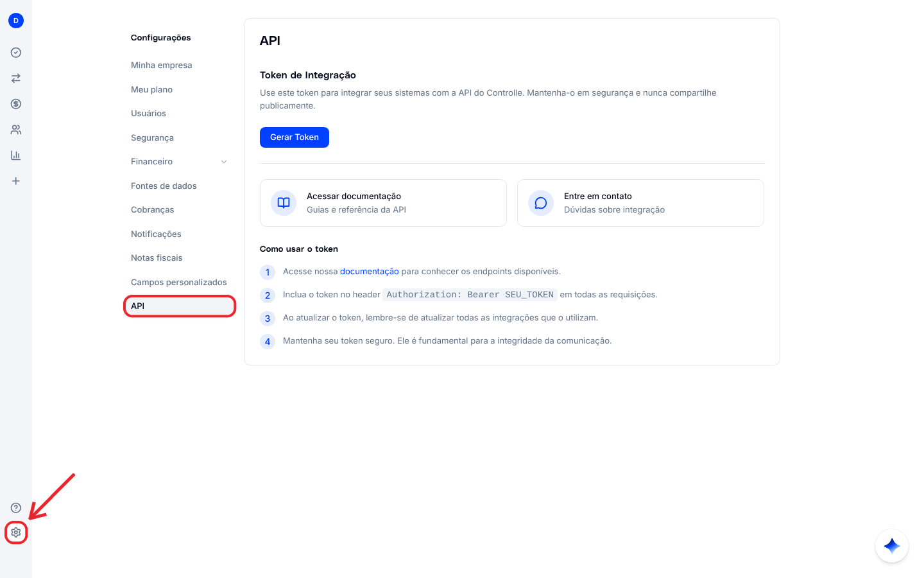Image resolution: width=924 pixels, height=578 pixels.
Task: Open Notificações settings
Action: (x=156, y=234)
